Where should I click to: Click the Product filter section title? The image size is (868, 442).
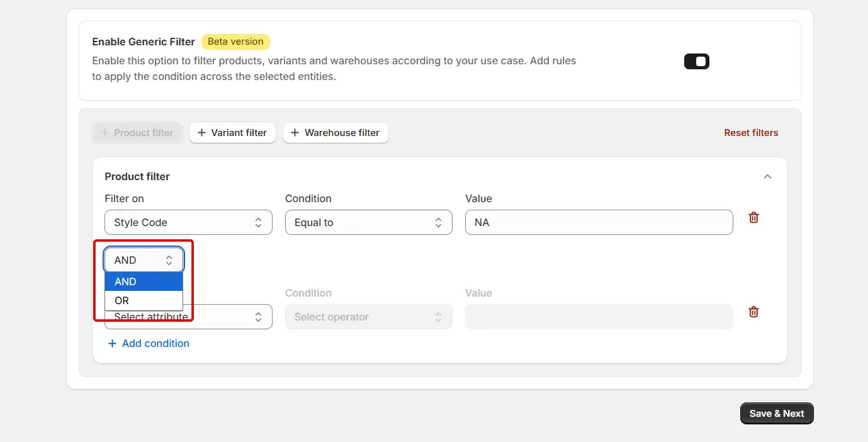pyautogui.click(x=137, y=176)
